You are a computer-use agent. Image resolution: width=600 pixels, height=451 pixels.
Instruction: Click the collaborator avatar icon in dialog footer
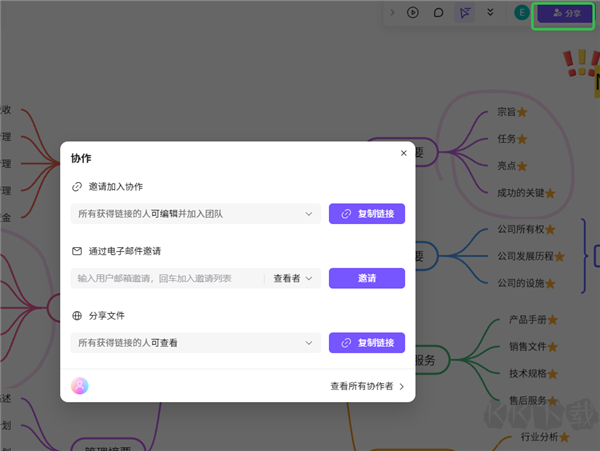(x=80, y=386)
